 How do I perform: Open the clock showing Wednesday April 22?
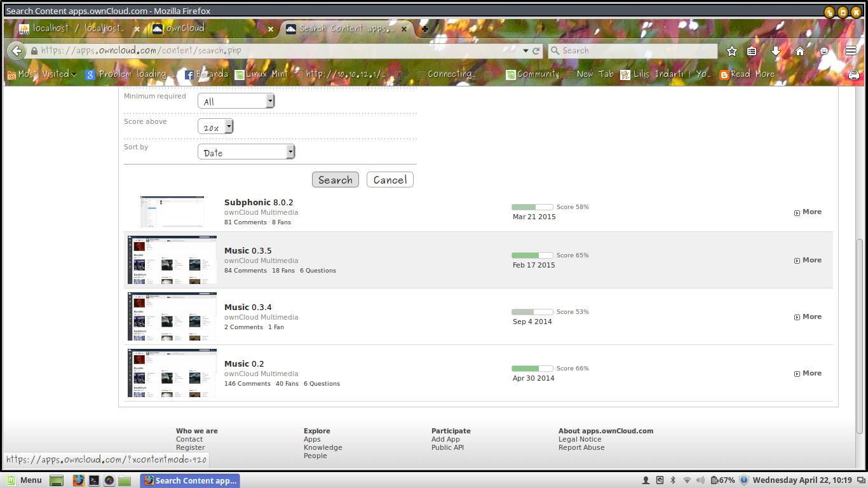pyautogui.click(x=802, y=480)
